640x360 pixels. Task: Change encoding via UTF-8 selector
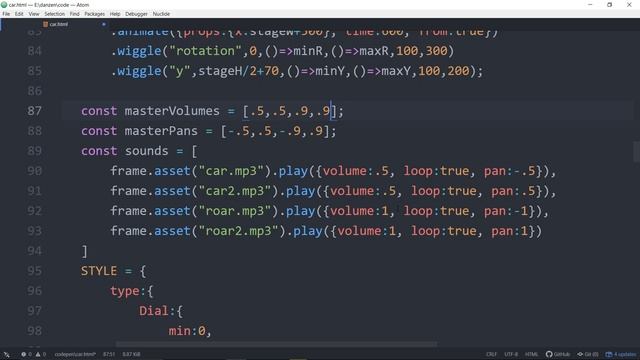click(x=511, y=354)
